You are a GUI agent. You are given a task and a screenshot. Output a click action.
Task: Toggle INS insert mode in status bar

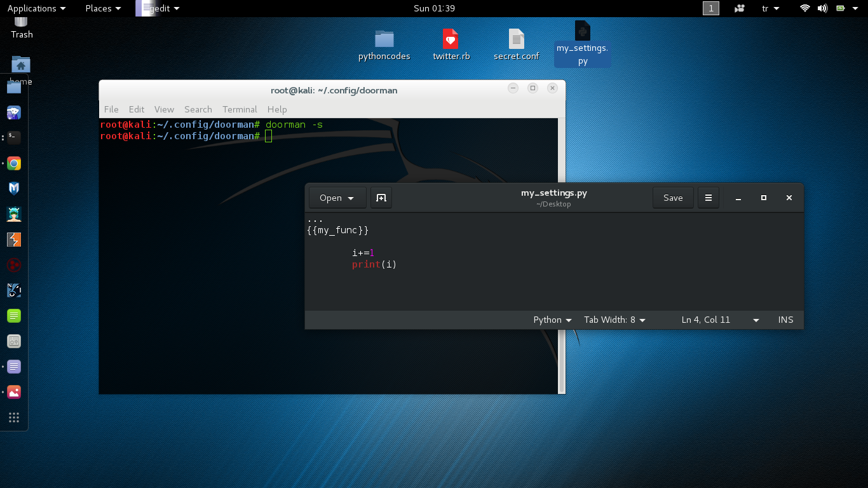point(785,320)
